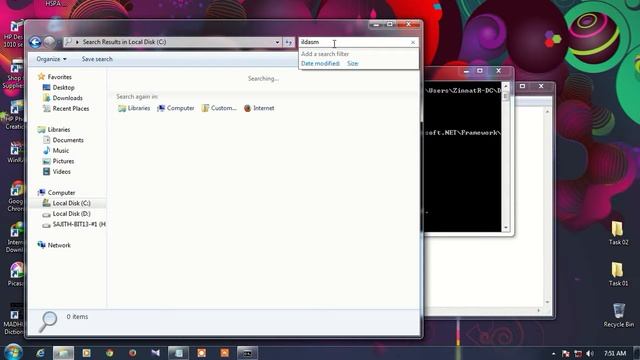Open the Music library
This screenshot has width=640, height=360.
61,151
